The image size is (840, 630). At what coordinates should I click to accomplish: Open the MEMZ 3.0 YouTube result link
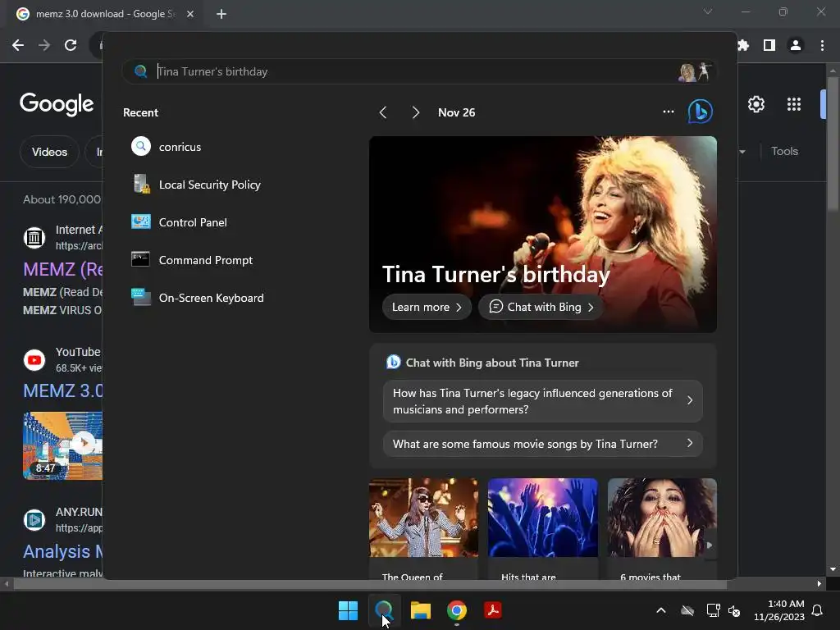62,390
